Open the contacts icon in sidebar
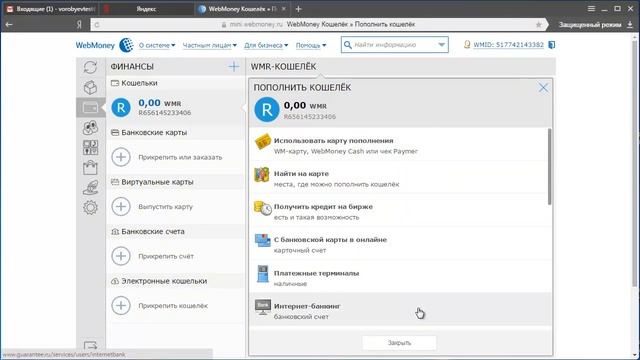Screen dimensions: 640x360 [90, 127]
